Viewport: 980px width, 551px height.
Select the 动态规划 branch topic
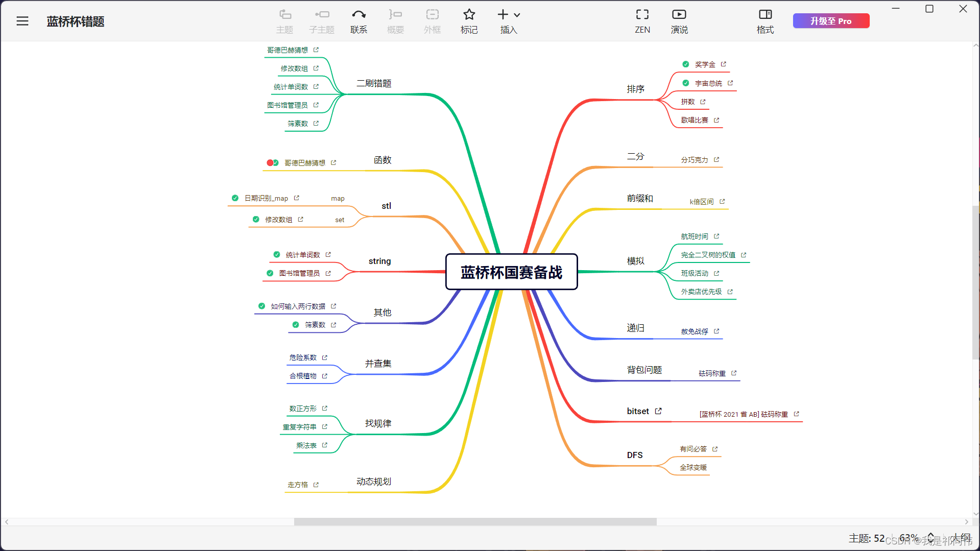click(374, 482)
